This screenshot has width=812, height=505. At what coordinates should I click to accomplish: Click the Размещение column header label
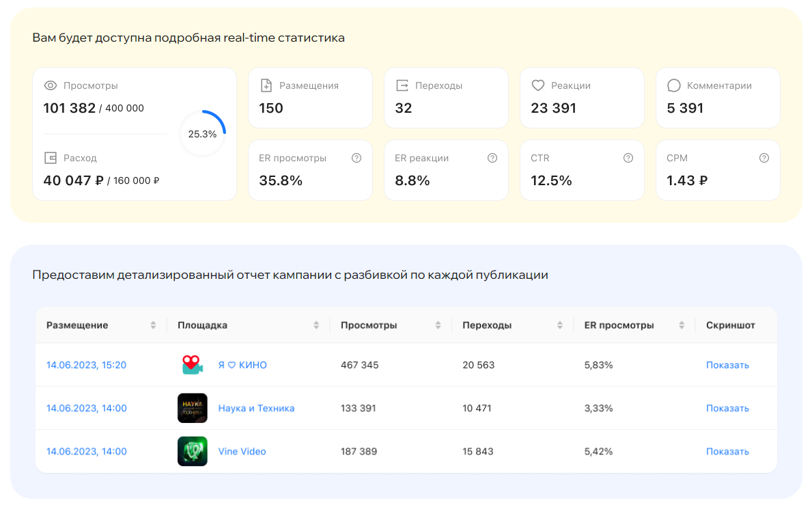point(77,325)
